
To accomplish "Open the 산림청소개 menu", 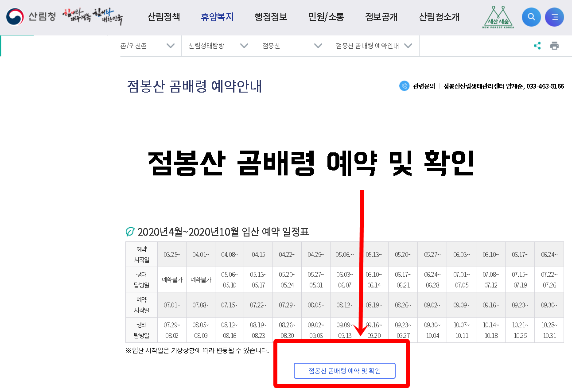I will coord(439,17).
